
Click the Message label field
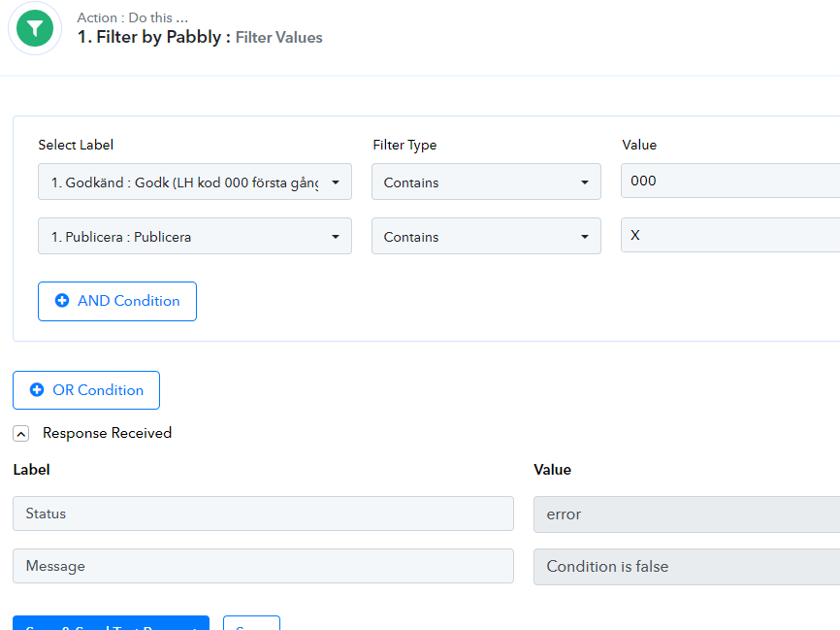(263, 566)
